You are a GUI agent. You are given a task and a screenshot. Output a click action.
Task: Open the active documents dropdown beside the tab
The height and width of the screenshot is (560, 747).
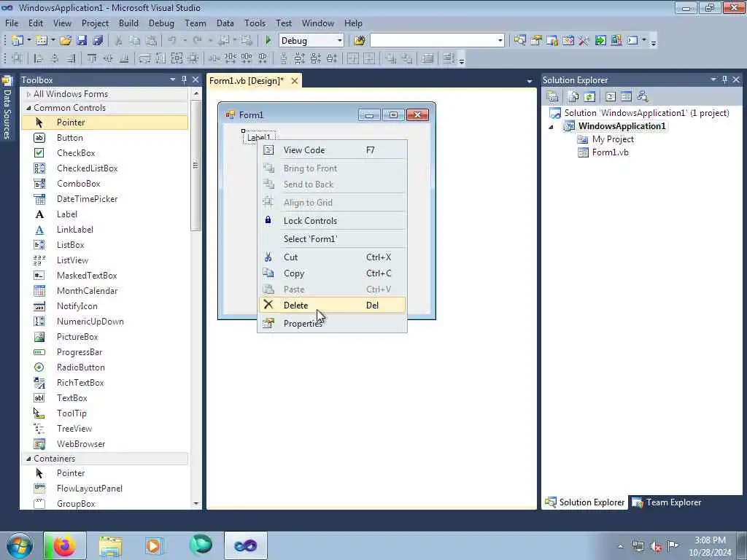(x=530, y=82)
